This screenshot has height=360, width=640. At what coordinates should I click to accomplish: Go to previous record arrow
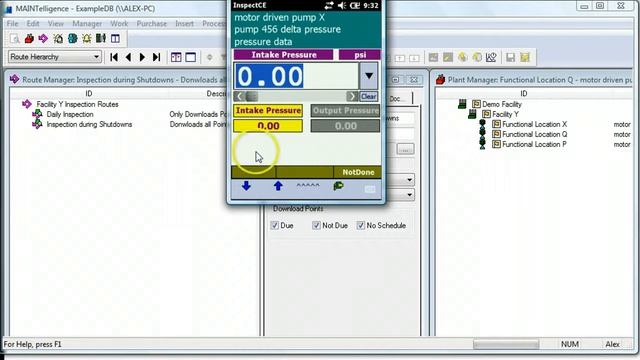pyautogui.click(x=129, y=57)
